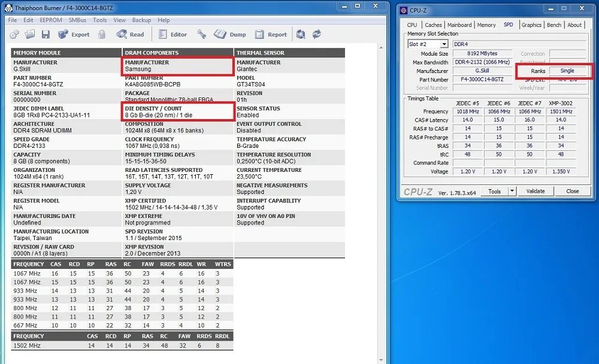Click the Module Size field 8192 MBytes
Screen dimensions: 599x364
482,53
